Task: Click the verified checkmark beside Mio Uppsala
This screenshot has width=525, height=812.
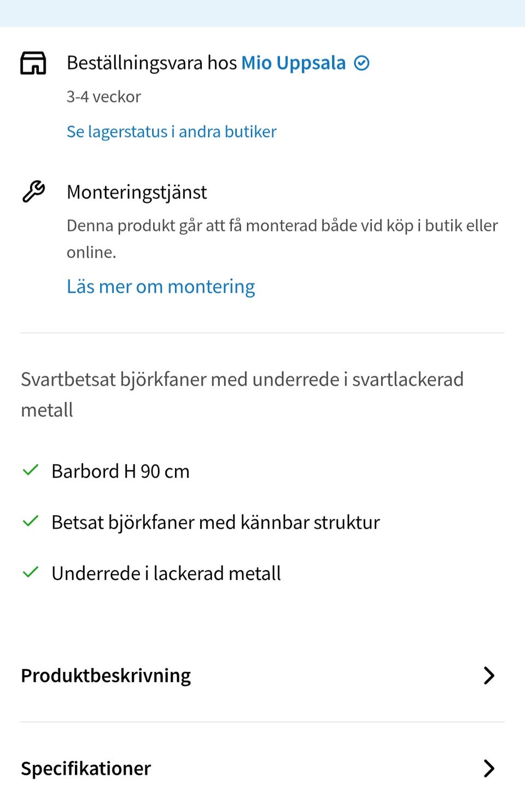Action: [362, 62]
